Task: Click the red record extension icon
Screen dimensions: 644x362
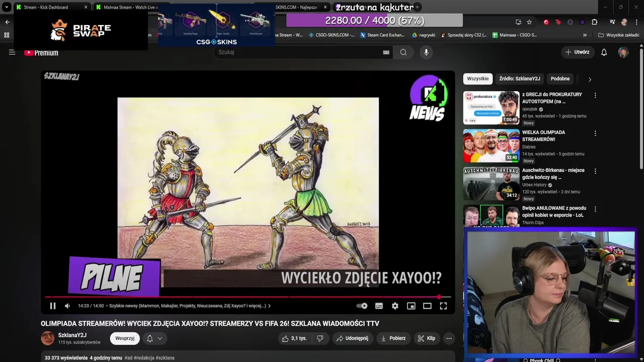Action: (x=546, y=22)
